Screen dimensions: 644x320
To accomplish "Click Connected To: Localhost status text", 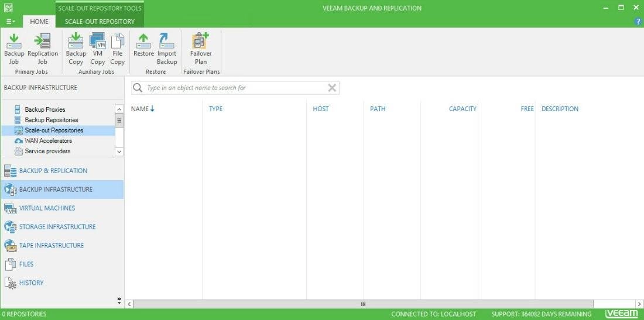I will (434, 314).
